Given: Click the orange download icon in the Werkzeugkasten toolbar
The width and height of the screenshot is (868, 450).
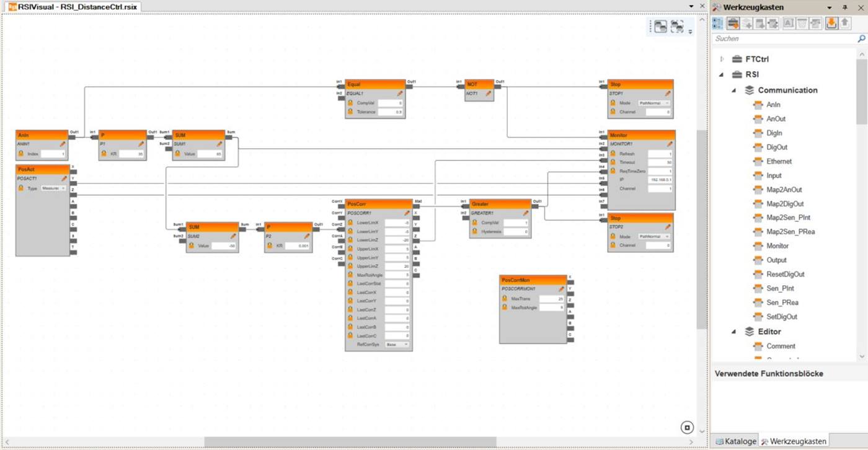Looking at the screenshot, I should [831, 23].
